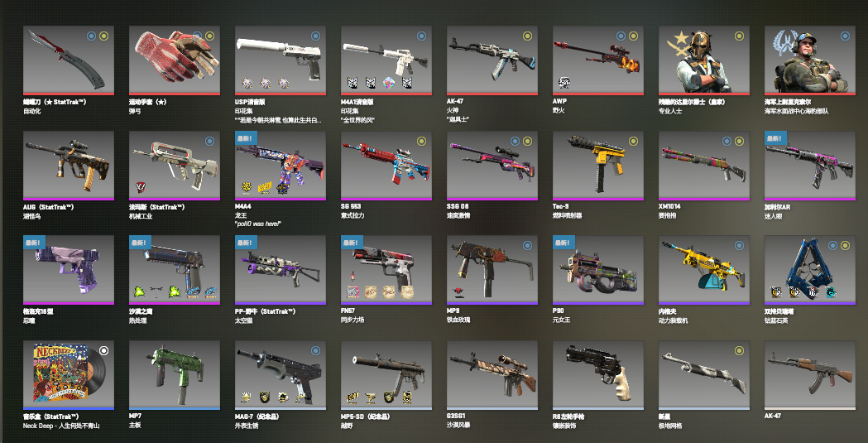Click the white equipped circle on Neck Deep music kit
The width and height of the screenshot is (868, 443).
tap(103, 350)
